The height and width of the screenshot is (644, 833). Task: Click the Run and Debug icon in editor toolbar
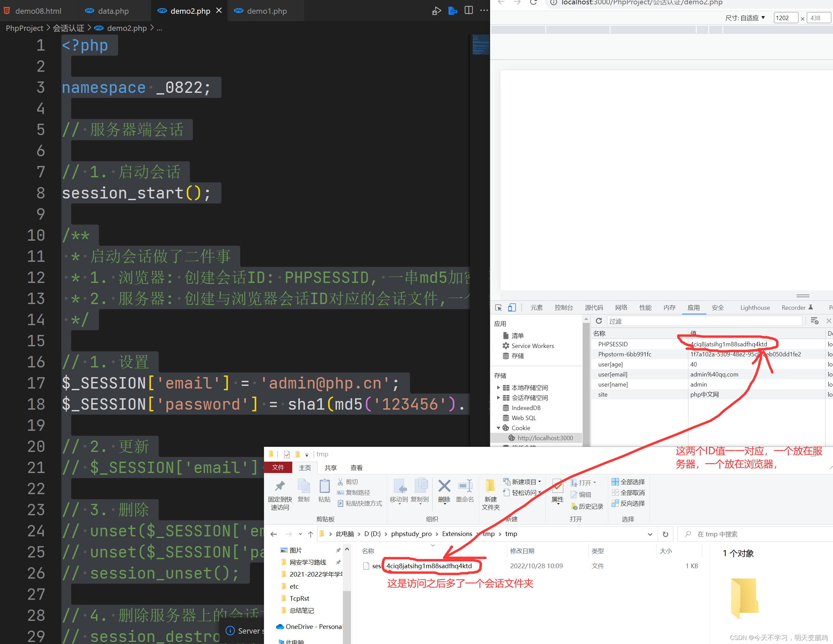pyautogui.click(x=436, y=11)
